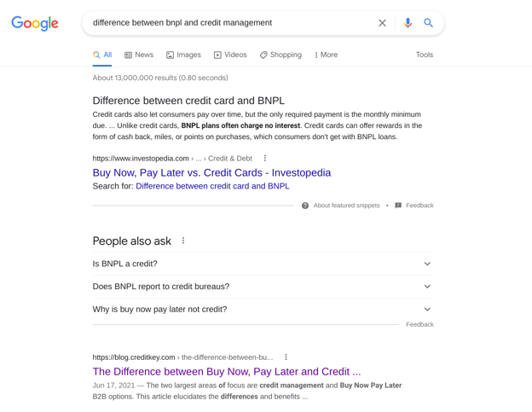Open the Shopping results tab
Image resolution: width=532 pixels, height=412 pixels.
click(x=280, y=55)
